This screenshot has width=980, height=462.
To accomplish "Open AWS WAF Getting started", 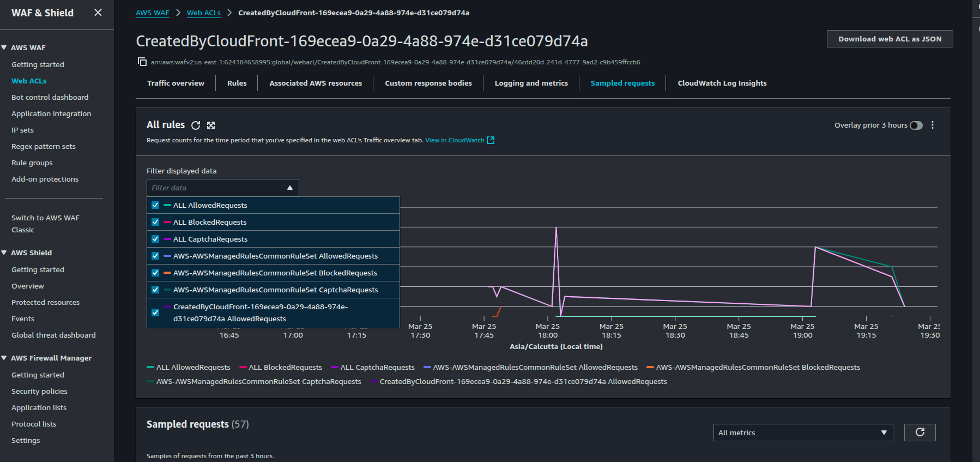I will [x=38, y=64].
